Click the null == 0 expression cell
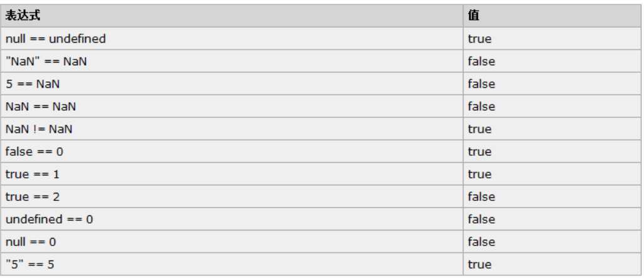This screenshot has width=644, height=278. [x=232, y=242]
